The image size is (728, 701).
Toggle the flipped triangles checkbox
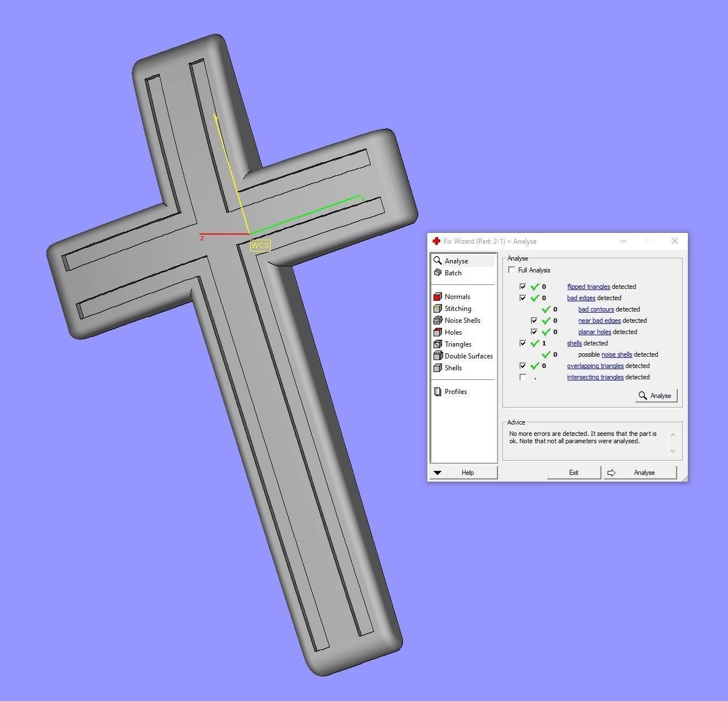pyautogui.click(x=523, y=287)
